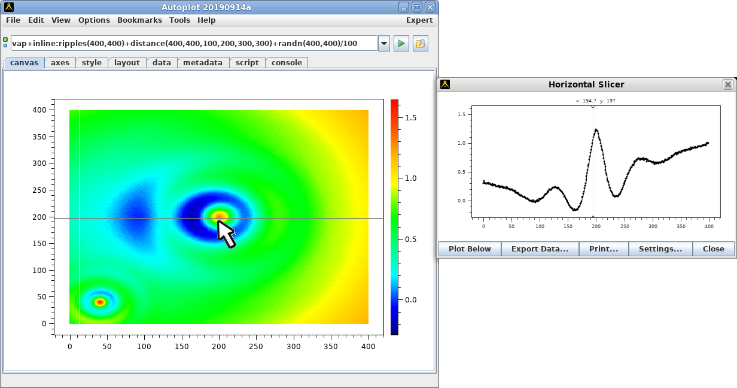Open the Bookmarks menu
This screenshot has height=388, width=737.
(x=139, y=20)
